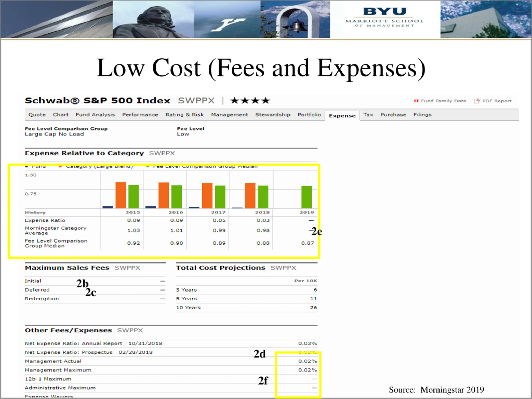Open the PDF Report link
The height and width of the screenshot is (399, 532).
coord(497,101)
